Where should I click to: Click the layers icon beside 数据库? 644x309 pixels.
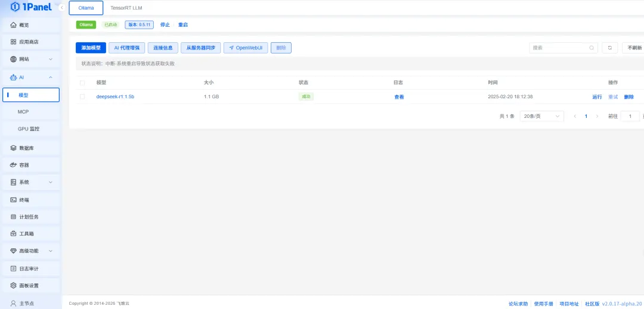coord(13,148)
